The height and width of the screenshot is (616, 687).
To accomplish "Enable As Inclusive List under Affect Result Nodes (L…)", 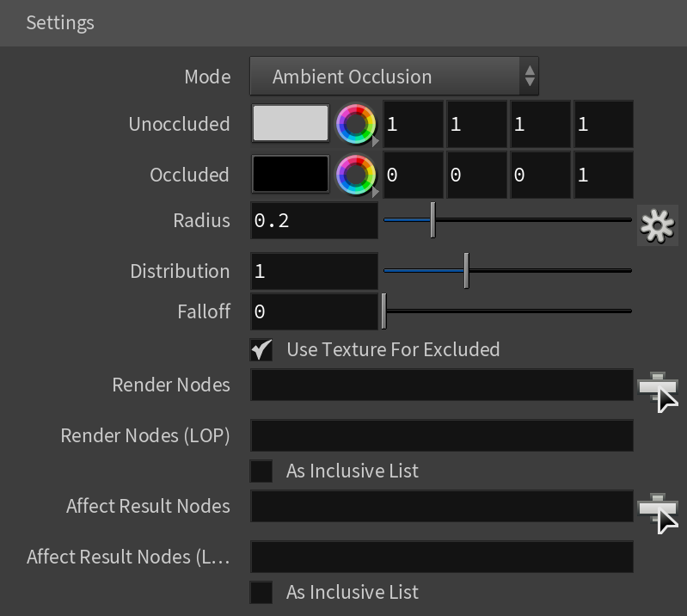I will (261, 592).
